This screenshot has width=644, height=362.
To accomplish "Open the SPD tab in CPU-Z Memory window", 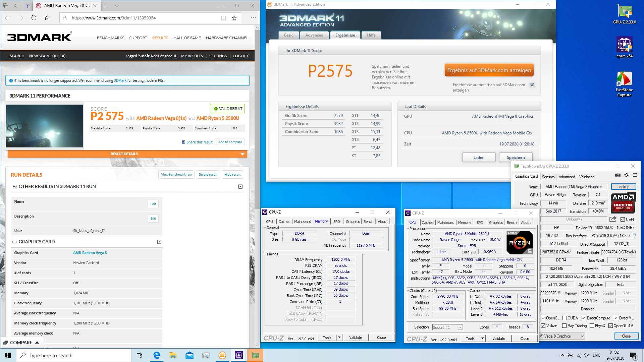I will [x=336, y=222].
